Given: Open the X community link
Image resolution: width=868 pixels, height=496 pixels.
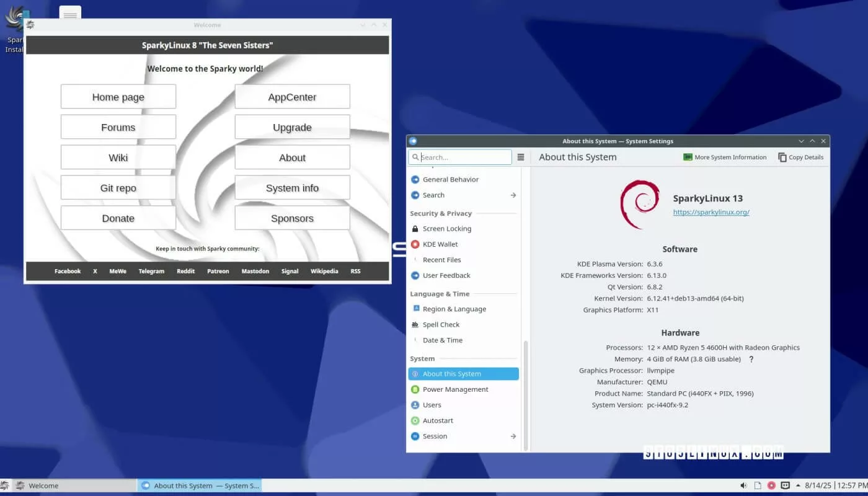Looking at the screenshot, I should (x=95, y=271).
